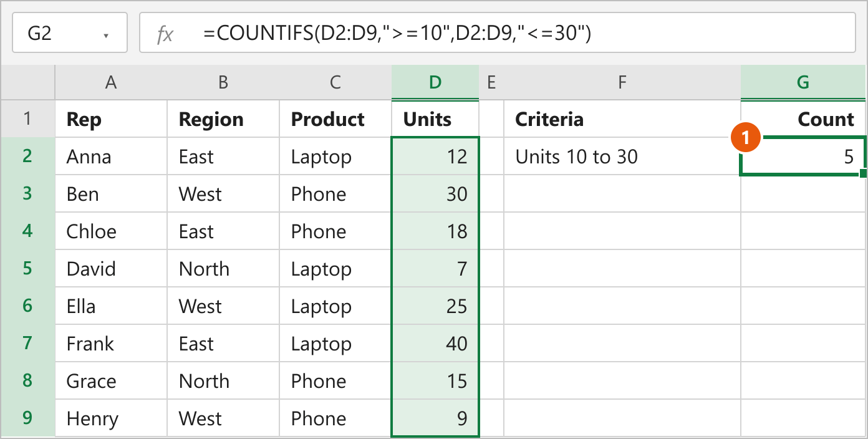The width and height of the screenshot is (868, 439).
Task: Select row 6 header
Action: [x=27, y=306]
